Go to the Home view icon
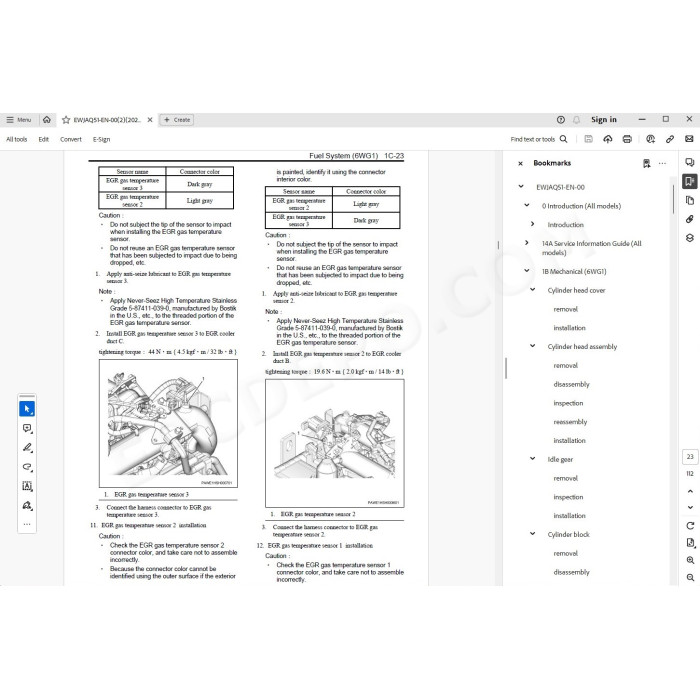The image size is (700, 700). [x=47, y=120]
